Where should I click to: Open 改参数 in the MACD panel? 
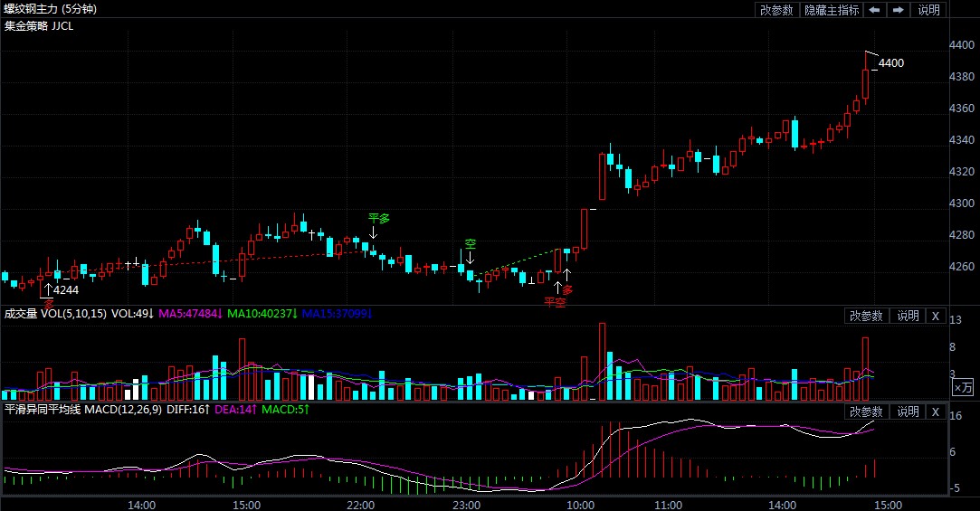866,412
